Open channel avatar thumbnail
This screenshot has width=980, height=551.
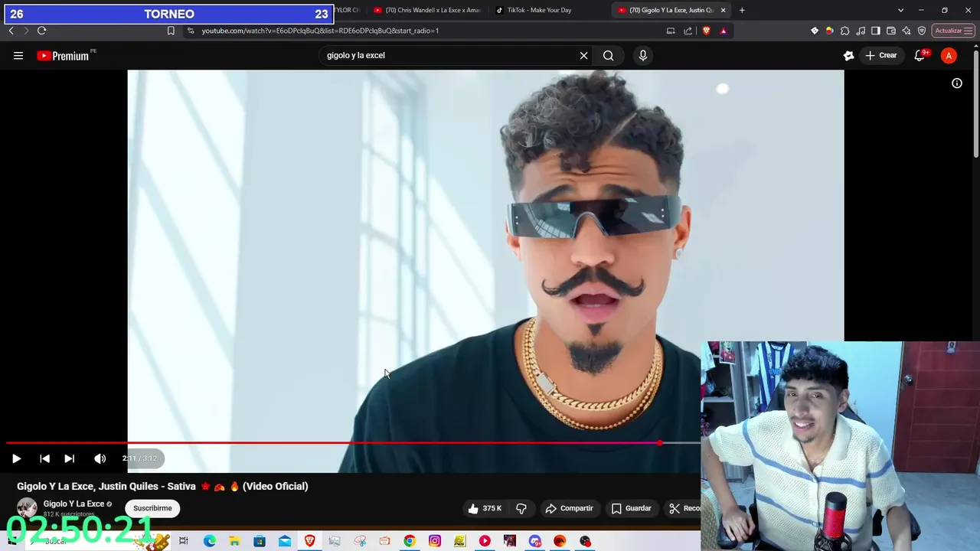pos(27,508)
